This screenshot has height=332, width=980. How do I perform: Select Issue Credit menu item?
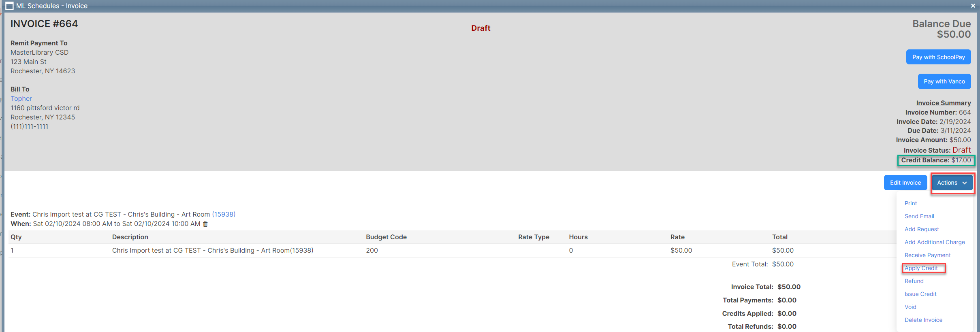tap(920, 294)
